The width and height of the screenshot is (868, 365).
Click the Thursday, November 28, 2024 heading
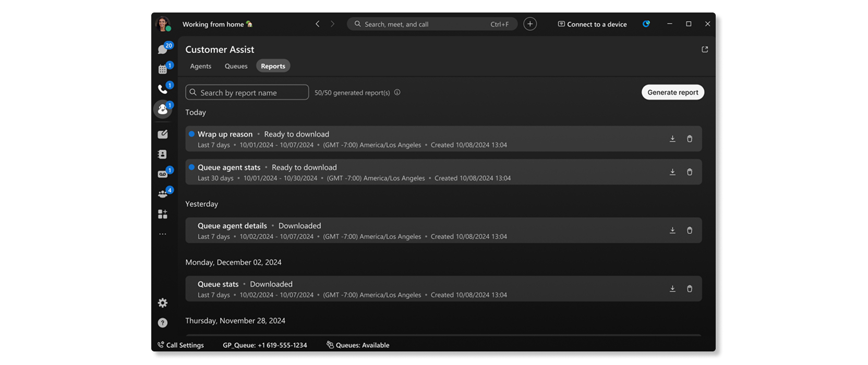pos(235,321)
